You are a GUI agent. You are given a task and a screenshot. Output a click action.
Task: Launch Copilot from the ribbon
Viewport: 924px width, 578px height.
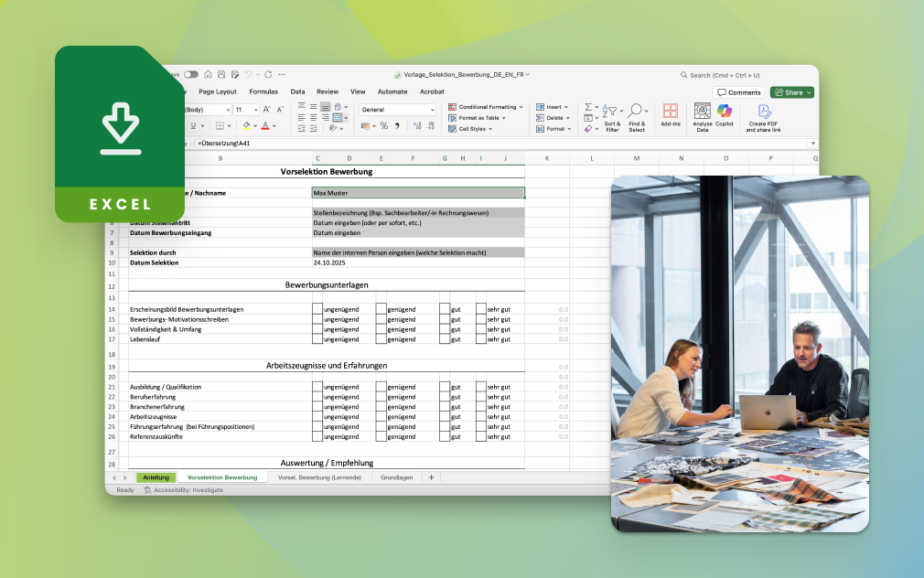(x=725, y=115)
